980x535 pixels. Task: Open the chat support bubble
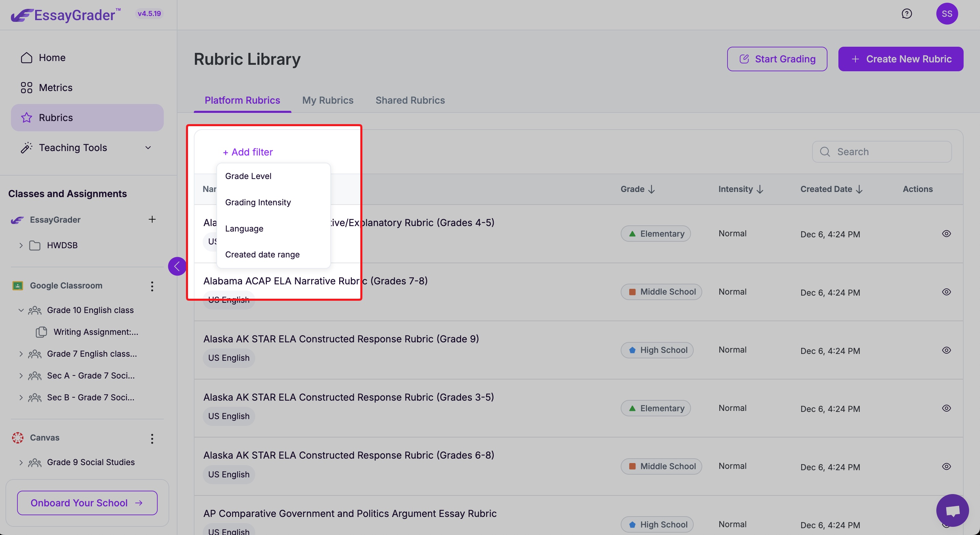[952, 511]
